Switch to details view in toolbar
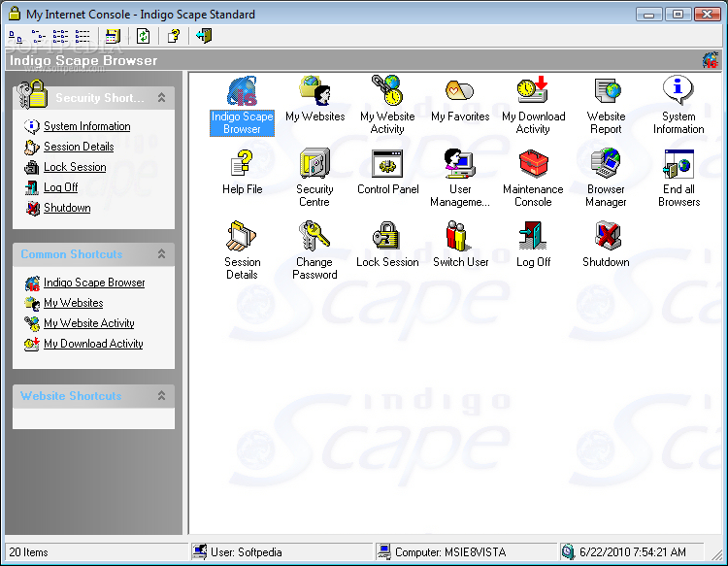728x566 pixels. 83,36
